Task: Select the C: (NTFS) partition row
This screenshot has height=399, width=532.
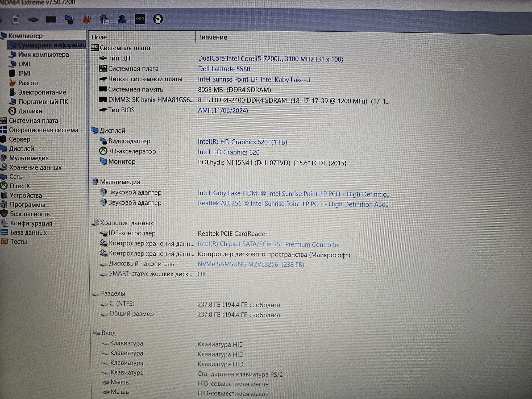Action: tap(190, 304)
